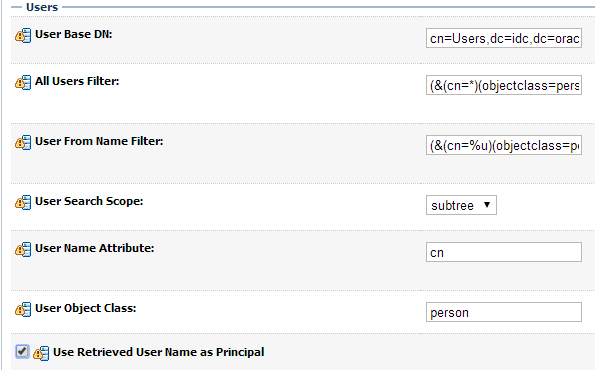The height and width of the screenshot is (370, 599).
Task: Click the User Base DN label
Action: click(x=74, y=34)
